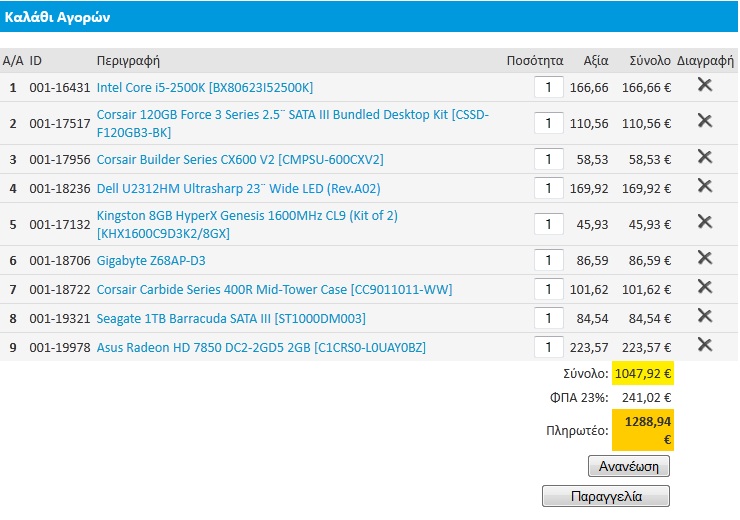
Task: Select the ID text 001-18722
Action: click(59, 290)
